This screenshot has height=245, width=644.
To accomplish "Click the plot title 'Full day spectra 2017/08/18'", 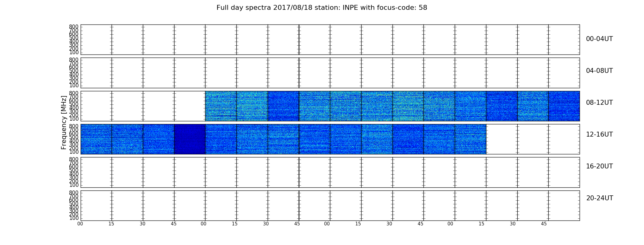I will point(322,8).
